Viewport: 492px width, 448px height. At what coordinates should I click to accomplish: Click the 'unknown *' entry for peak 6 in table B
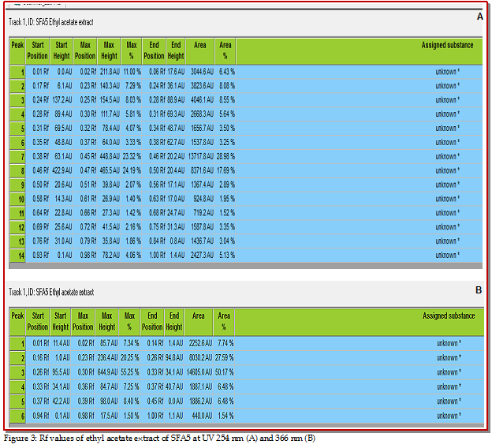coord(449,415)
